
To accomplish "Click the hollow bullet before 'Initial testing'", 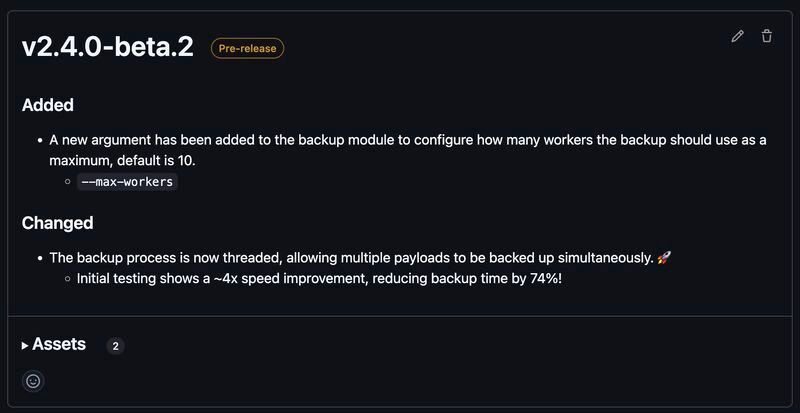I will (x=67, y=279).
